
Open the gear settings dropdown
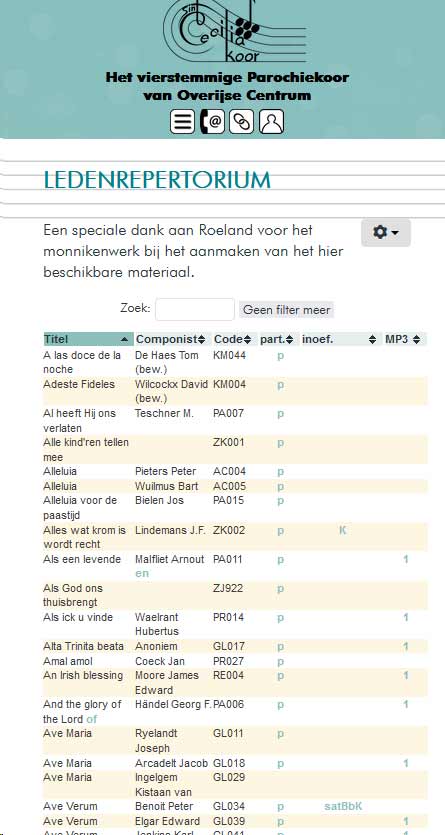click(x=386, y=233)
